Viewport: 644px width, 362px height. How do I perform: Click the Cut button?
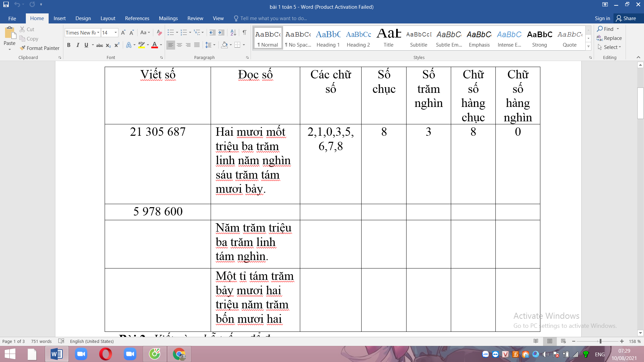tap(27, 29)
